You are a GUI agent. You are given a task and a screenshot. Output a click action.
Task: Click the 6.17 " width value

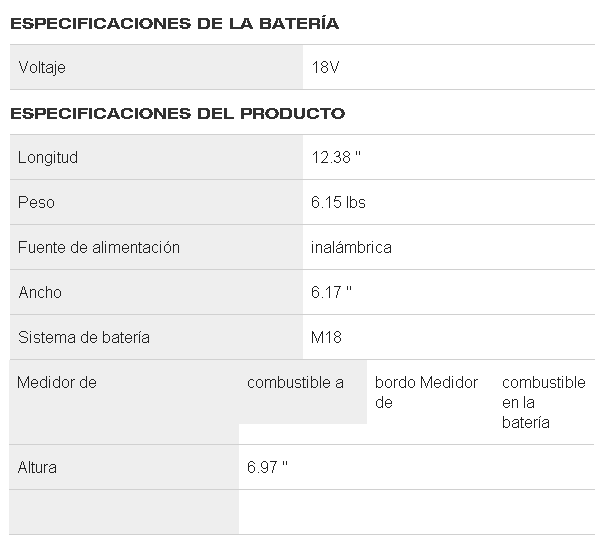pyautogui.click(x=331, y=292)
